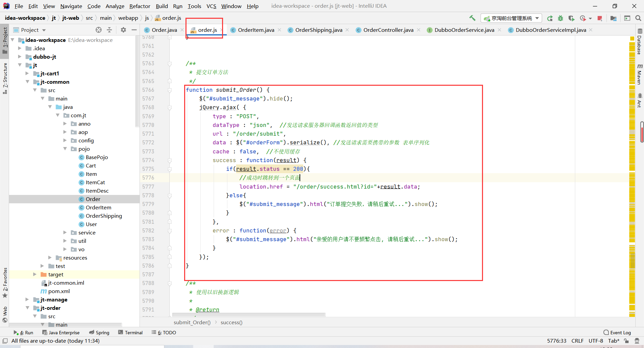Collapse the jt-common module

[27, 82]
